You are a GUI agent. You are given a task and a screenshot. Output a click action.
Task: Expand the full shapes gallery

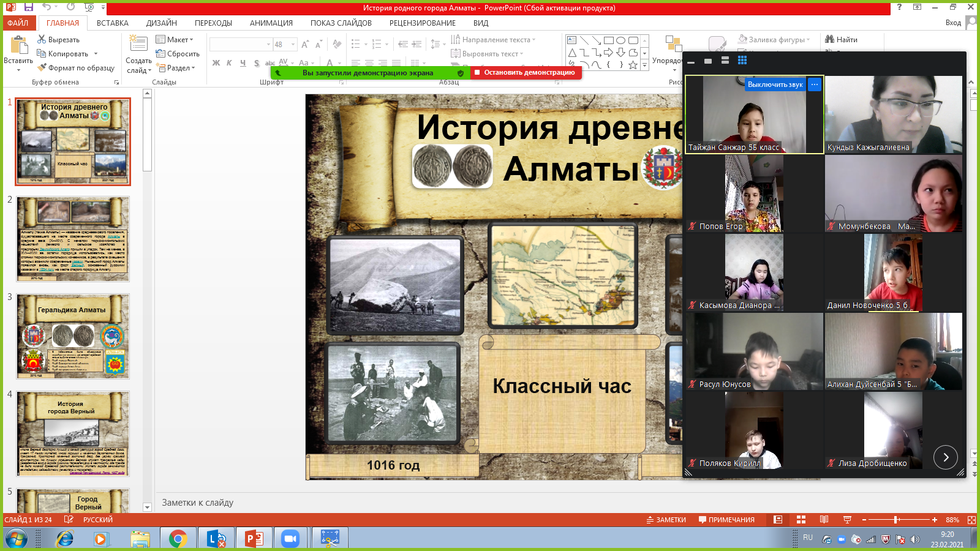pyautogui.click(x=644, y=65)
